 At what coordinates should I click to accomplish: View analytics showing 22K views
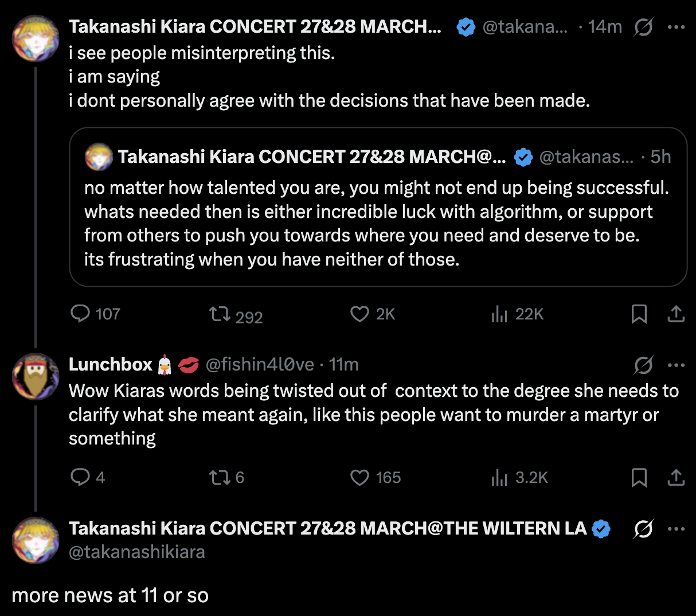pyautogui.click(x=499, y=314)
